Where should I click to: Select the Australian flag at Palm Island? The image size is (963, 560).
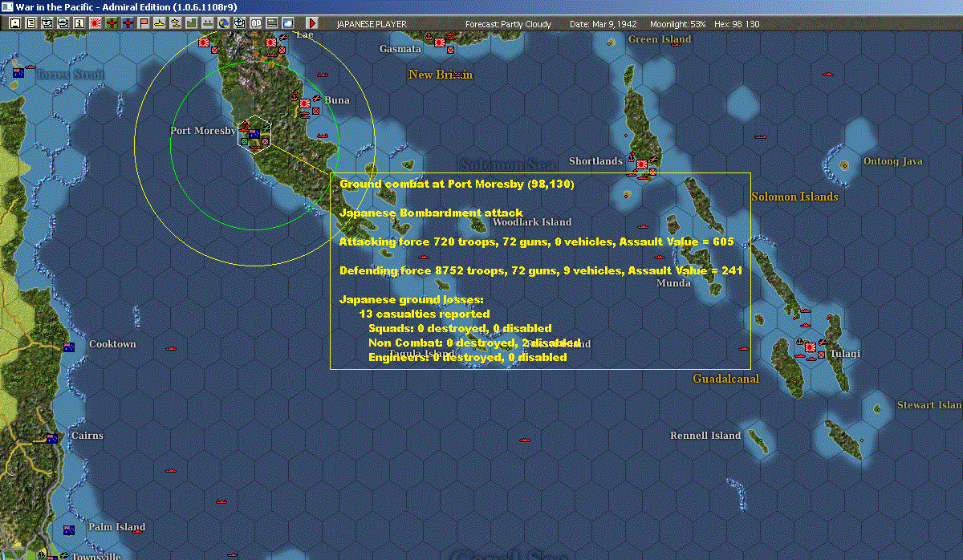(x=69, y=530)
